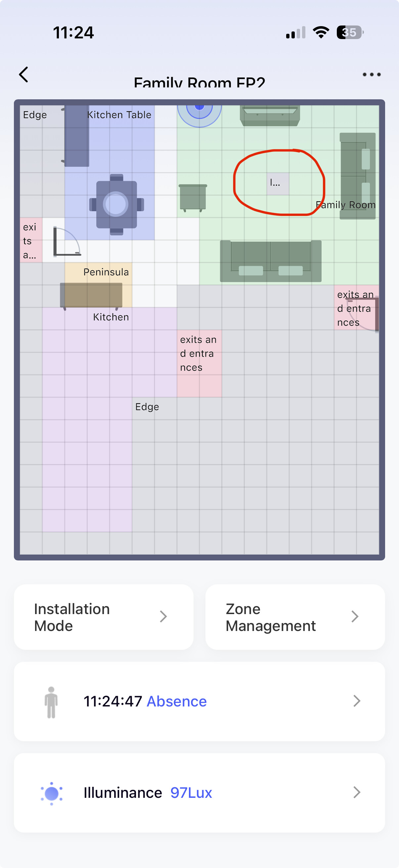
Task: Select the TV stand furniture icon
Action: tap(270, 116)
